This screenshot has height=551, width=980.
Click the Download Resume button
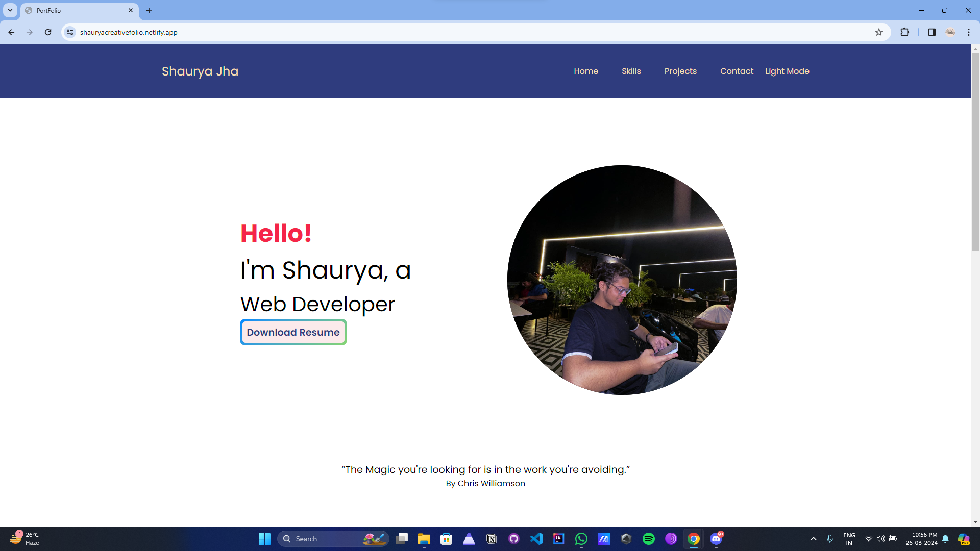click(x=293, y=332)
